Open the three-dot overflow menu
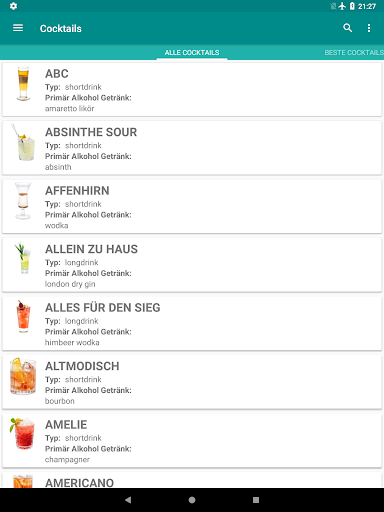Viewport: 384px width, 512px height. pyautogui.click(x=369, y=28)
